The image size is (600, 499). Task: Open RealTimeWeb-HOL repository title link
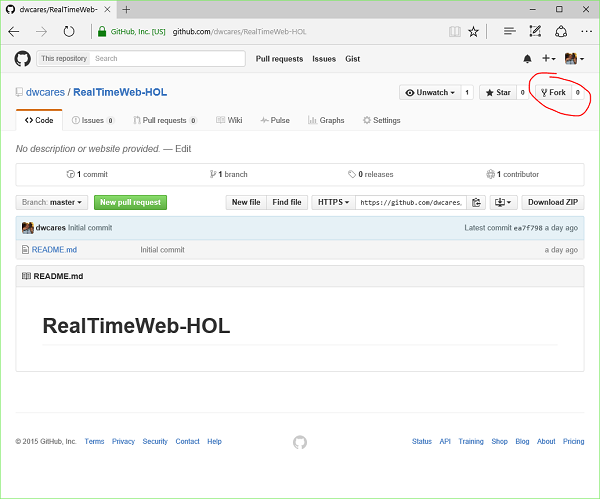(x=120, y=92)
